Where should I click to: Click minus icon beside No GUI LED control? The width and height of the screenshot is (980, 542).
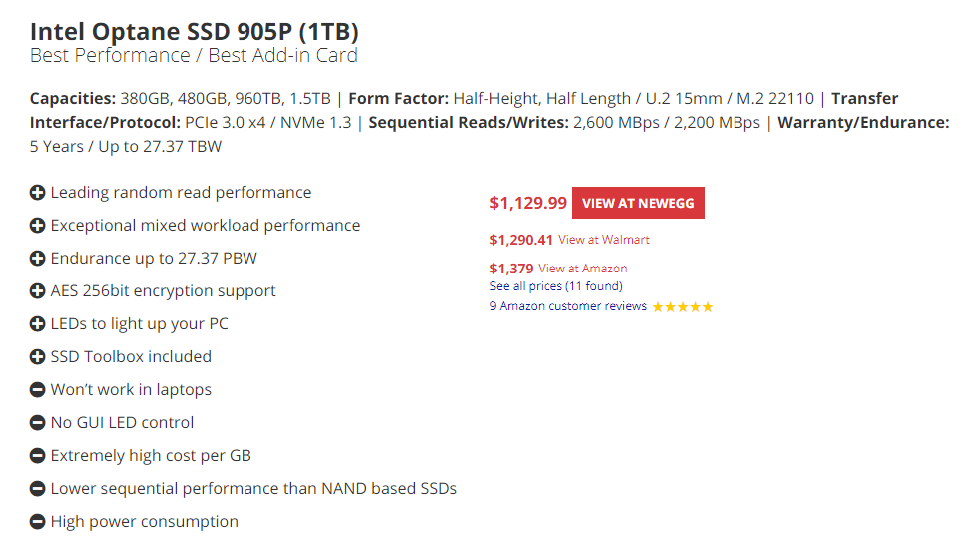click(x=38, y=423)
